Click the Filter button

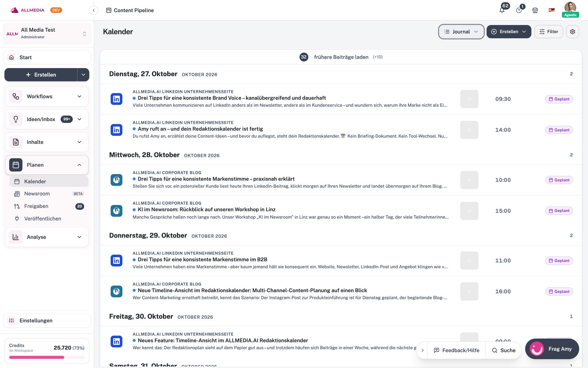[x=548, y=32]
